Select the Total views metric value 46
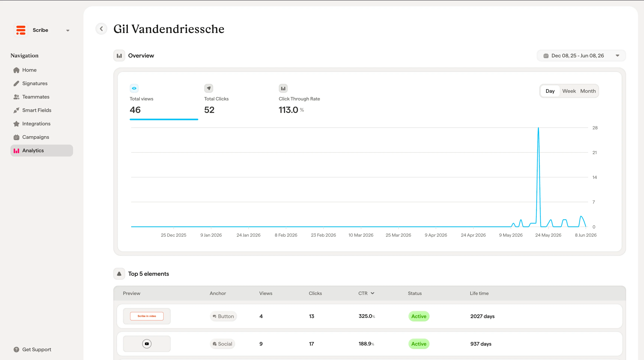 [135, 110]
